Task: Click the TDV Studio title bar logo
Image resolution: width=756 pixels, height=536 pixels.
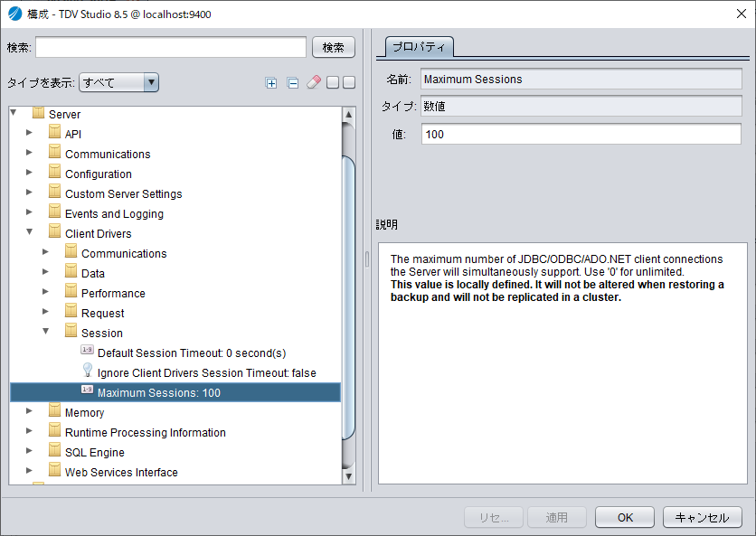Action: (x=15, y=14)
